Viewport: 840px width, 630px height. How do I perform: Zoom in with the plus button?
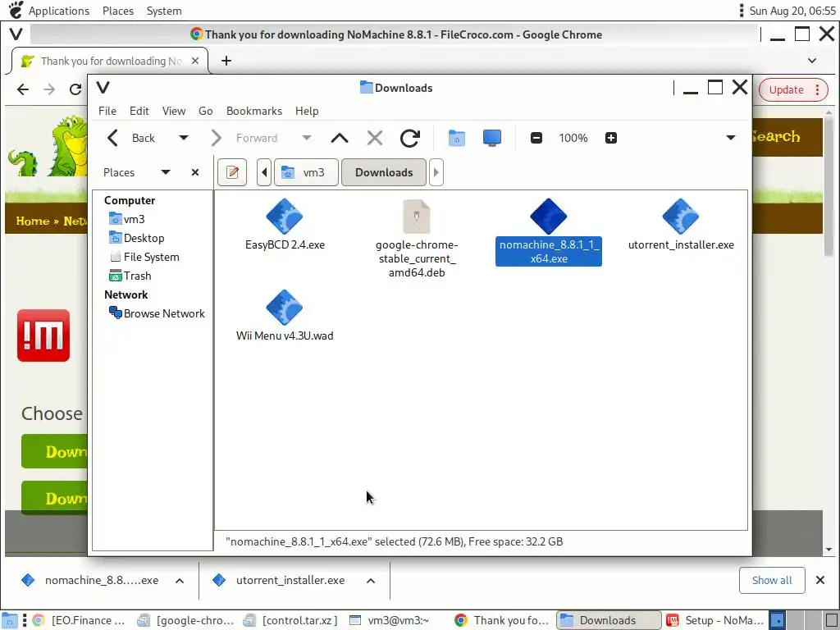pyautogui.click(x=610, y=138)
